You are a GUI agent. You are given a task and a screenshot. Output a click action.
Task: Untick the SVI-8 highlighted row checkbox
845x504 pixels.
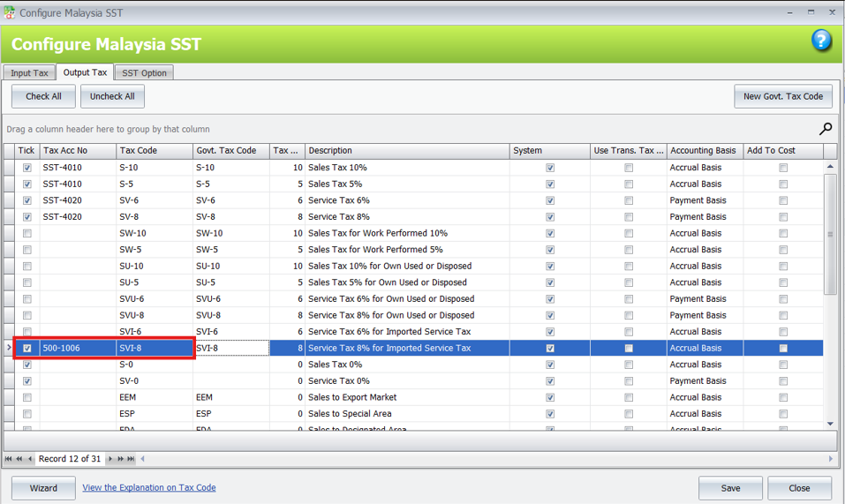point(27,349)
